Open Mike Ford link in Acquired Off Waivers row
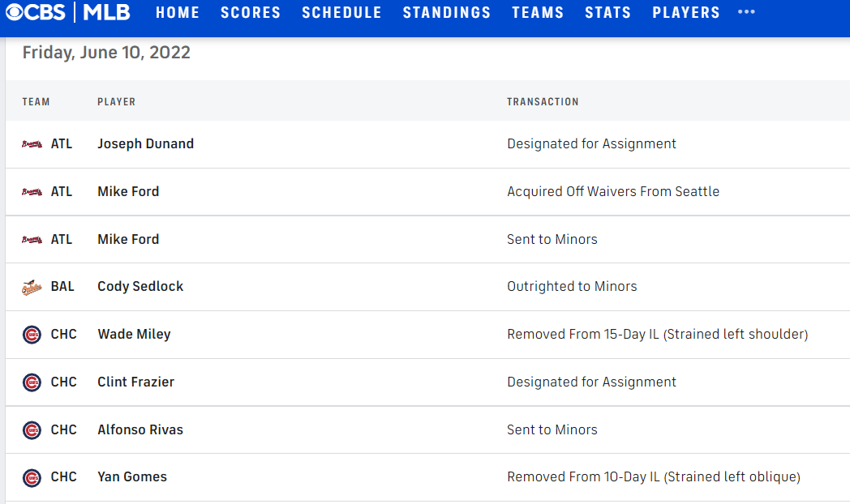This screenshot has height=504, width=850. coord(128,191)
